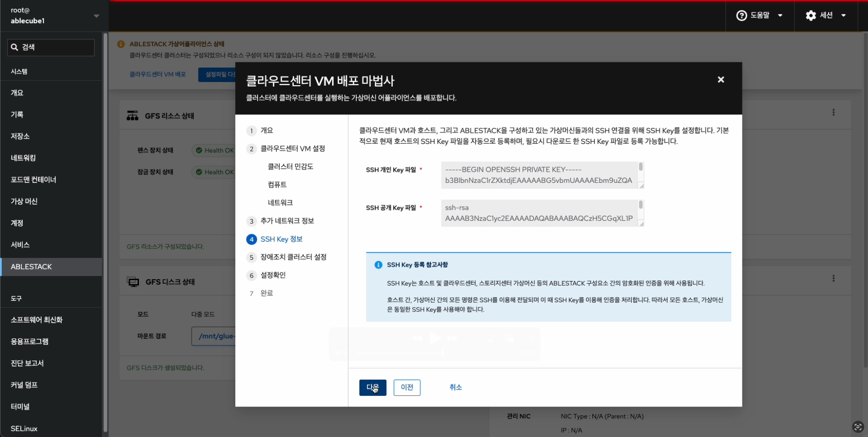Open the 도움말 help dropdown
Viewport: 868px width, 437px height.
click(x=760, y=15)
